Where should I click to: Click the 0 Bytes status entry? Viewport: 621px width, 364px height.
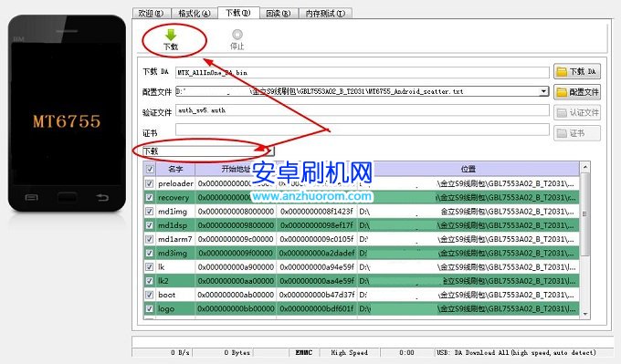coord(237,352)
